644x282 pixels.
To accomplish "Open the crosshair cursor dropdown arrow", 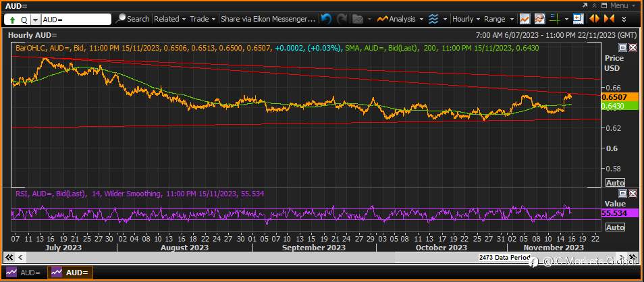I will (x=567, y=20).
